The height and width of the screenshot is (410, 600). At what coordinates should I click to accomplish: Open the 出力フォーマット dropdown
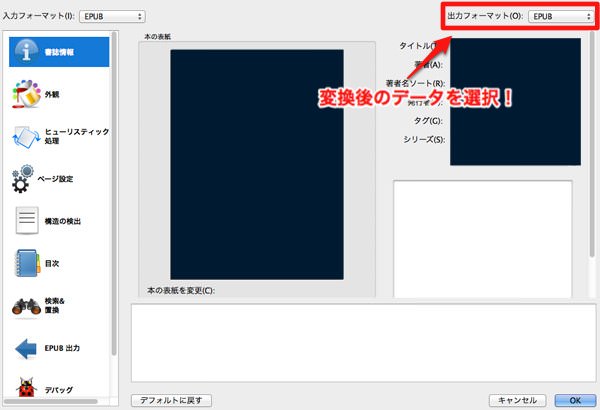coord(561,16)
